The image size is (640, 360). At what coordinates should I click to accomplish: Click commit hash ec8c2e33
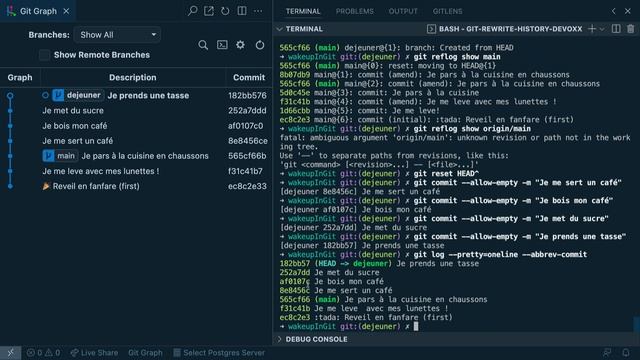[247, 186]
